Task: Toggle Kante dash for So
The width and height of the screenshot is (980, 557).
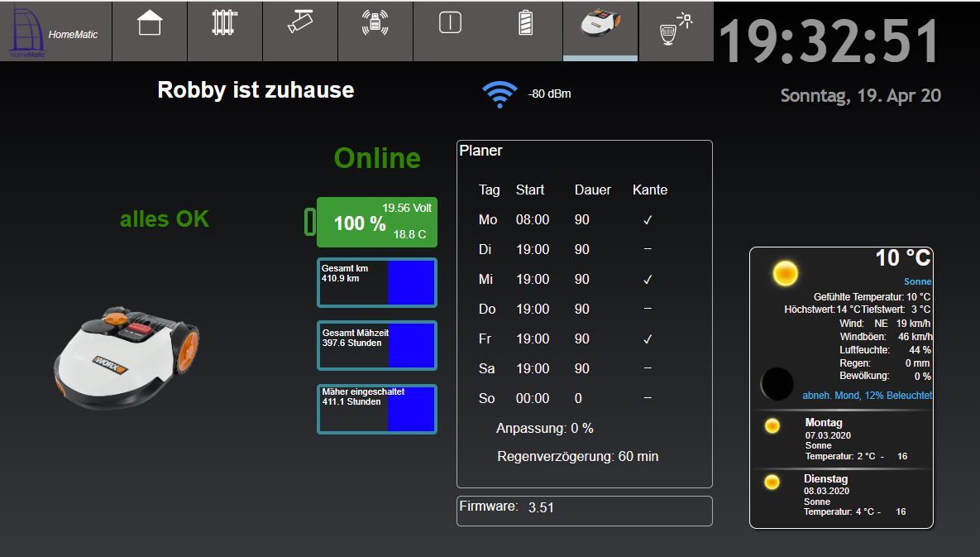Action: click(648, 397)
